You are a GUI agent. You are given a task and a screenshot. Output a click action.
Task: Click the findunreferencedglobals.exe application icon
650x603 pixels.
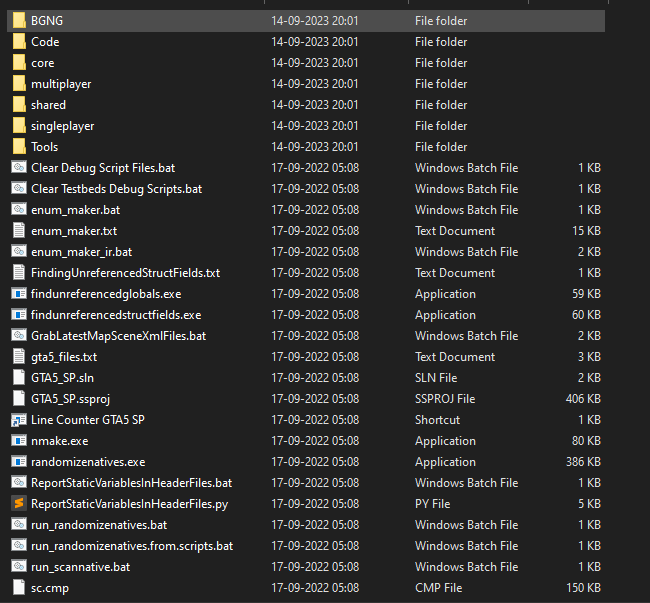pos(19,293)
